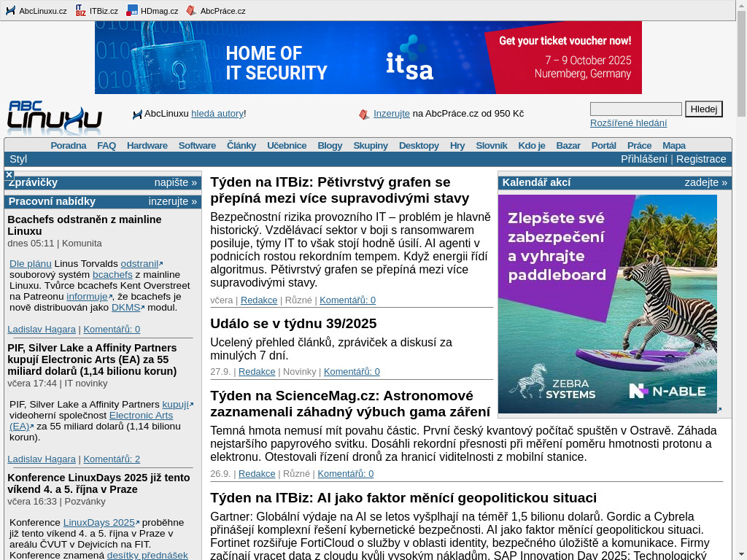This screenshot has width=747, height=560.
Task: Open the Desktopy menu item
Action: 419,145
